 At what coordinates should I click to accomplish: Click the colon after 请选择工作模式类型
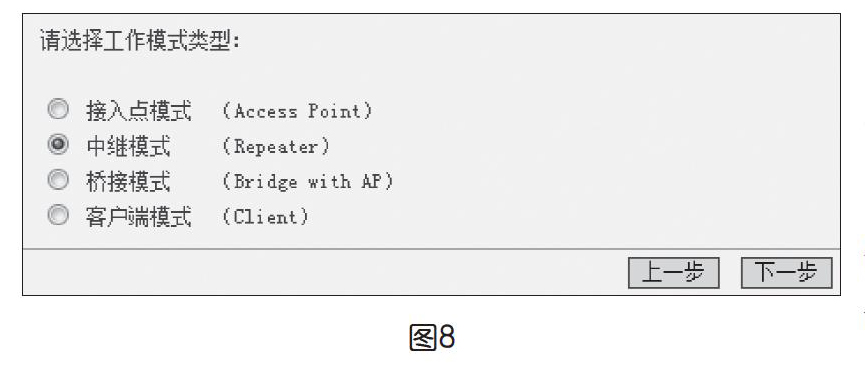[236, 42]
